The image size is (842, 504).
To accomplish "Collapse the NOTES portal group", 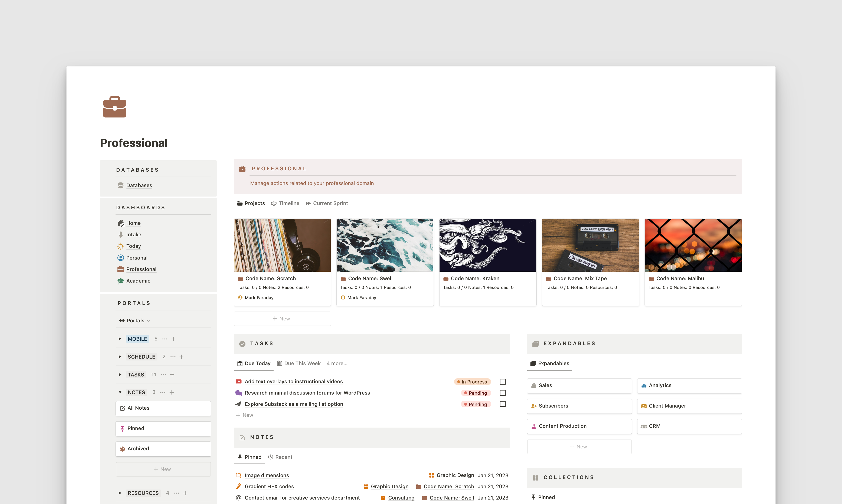I will (120, 392).
